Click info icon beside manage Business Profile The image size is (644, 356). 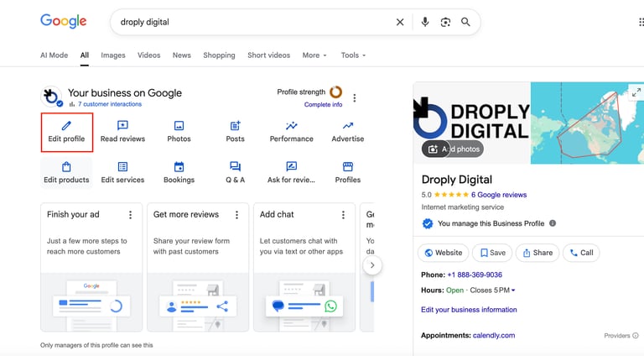point(553,223)
